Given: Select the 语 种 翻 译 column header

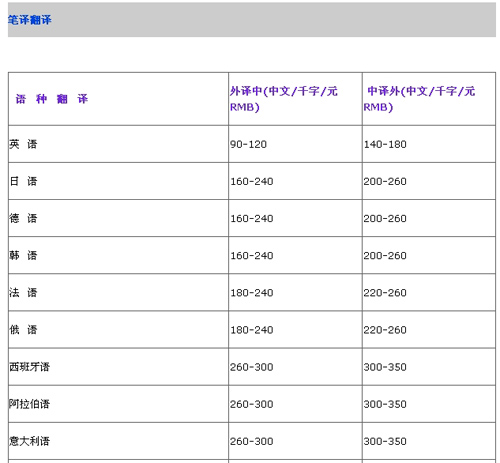Looking at the screenshot, I should point(52,99).
